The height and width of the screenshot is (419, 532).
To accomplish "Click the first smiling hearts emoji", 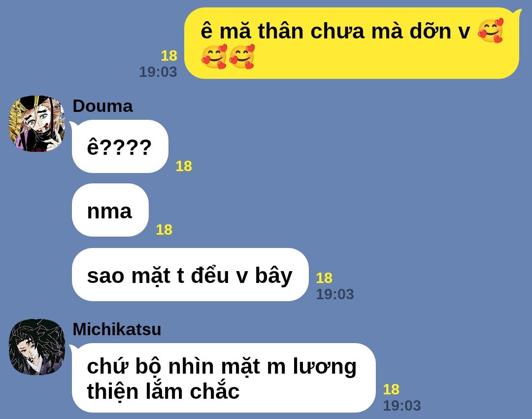I will click(491, 31).
